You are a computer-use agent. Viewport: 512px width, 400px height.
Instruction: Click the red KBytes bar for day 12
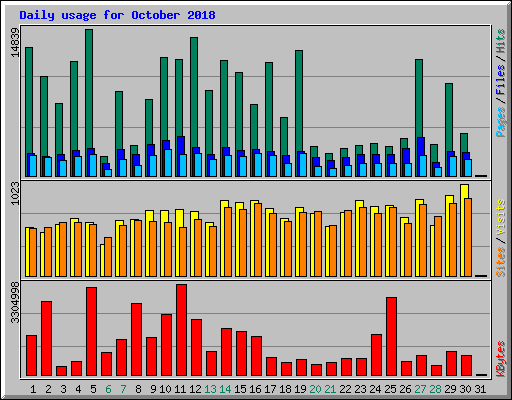click(x=197, y=348)
